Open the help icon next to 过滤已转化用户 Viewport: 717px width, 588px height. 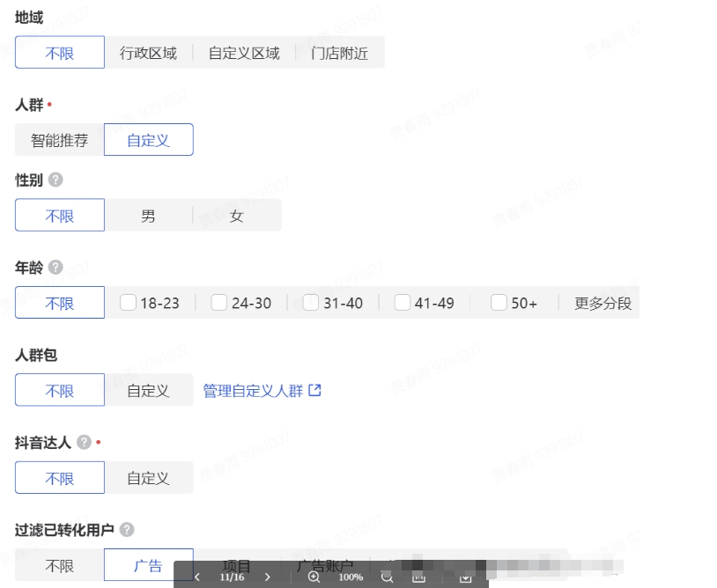click(x=127, y=530)
